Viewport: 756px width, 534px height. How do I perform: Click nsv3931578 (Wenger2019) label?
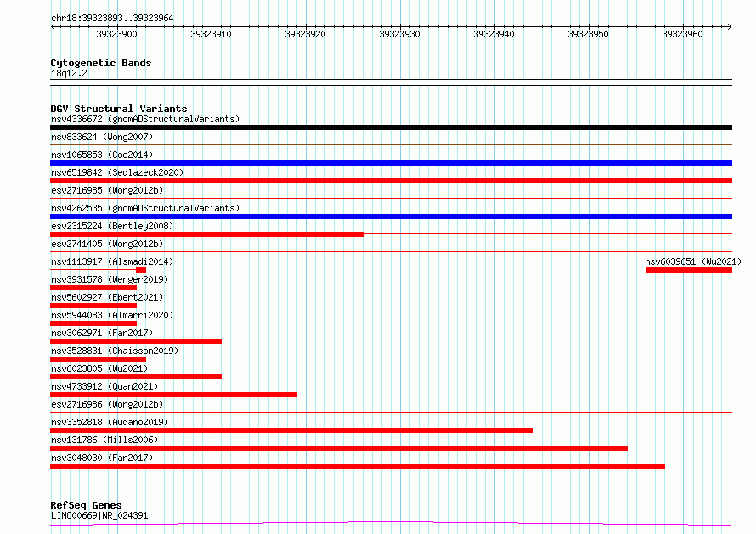point(110,279)
